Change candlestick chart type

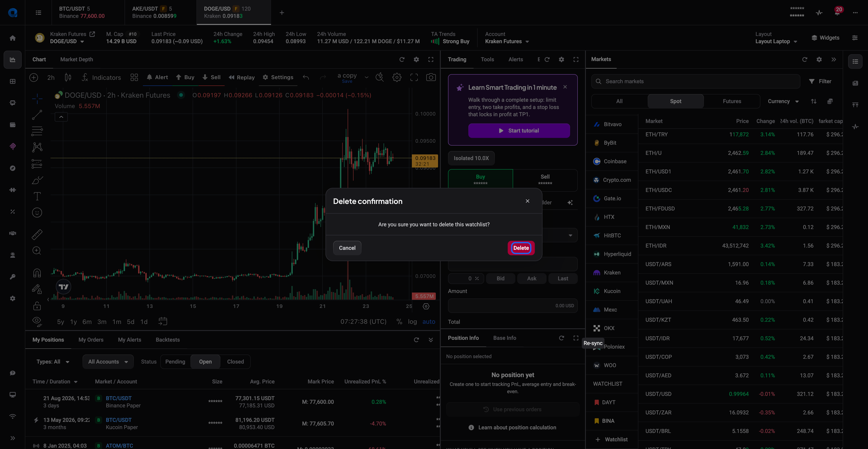tap(68, 77)
